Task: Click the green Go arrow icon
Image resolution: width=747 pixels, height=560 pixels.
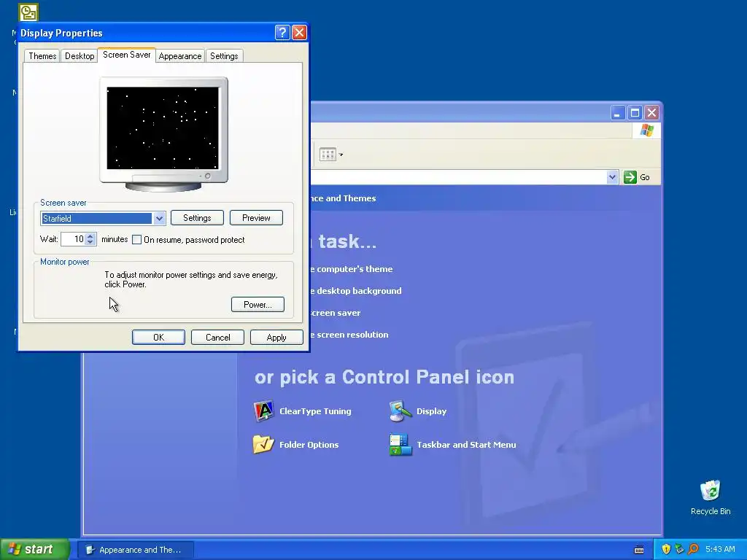Action: click(x=630, y=177)
